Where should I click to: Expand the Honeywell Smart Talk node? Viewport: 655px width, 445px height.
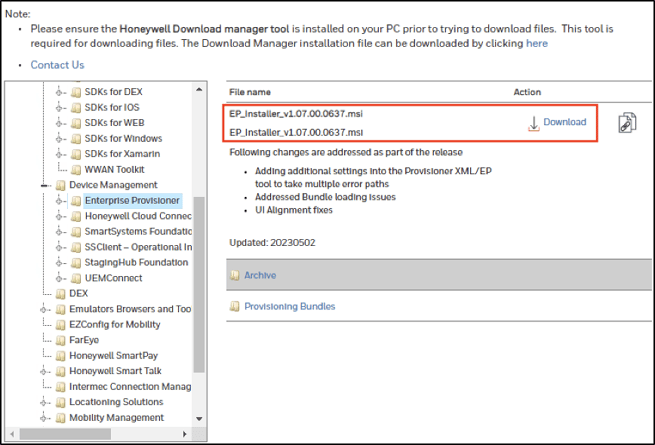pos(43,371)
